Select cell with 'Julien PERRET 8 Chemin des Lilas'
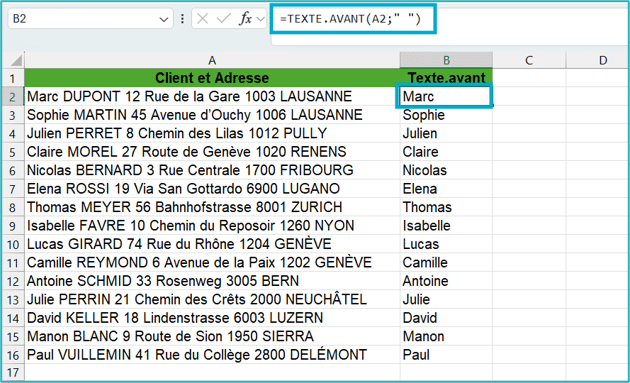 coord(212,133)
